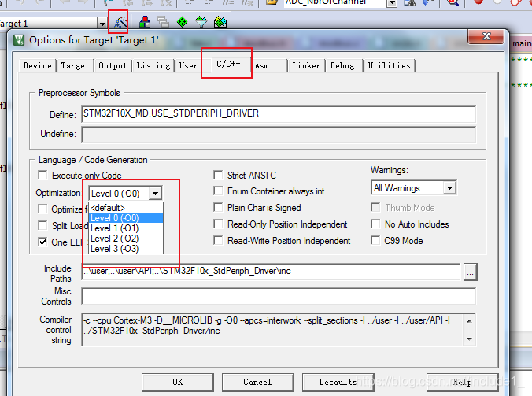Click the Keil logo in dialog title bar

[19, 40]
